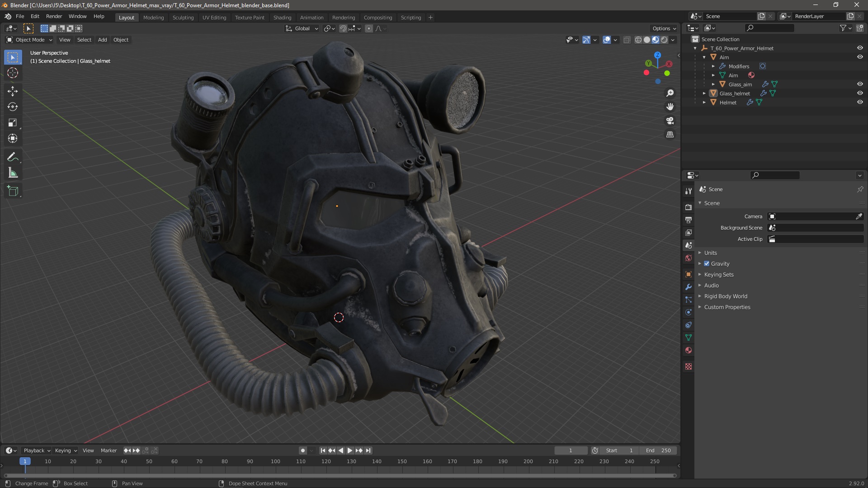Expand the Helmet outliner item
The height and width of the screenshot is (488, 868).
(704, 102)
